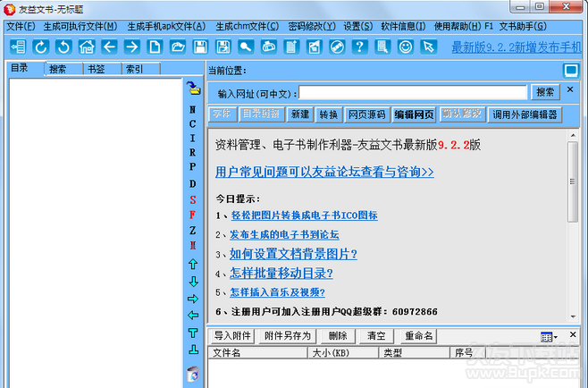588x388 pixels.
Task: Open a file with the folder icon
Action: pyautogui.click(x=178, y=46)
